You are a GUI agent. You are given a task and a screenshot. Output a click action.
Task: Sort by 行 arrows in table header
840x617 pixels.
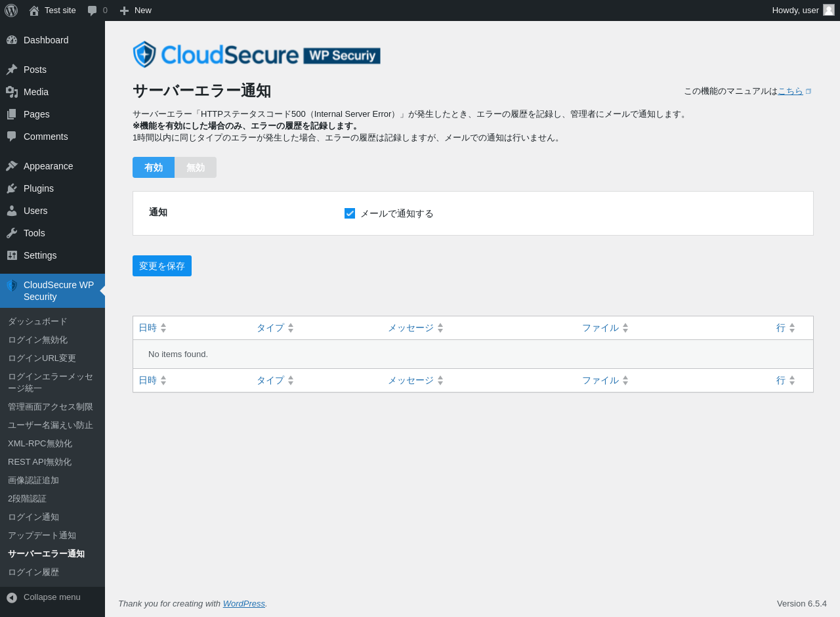point(792,328)
